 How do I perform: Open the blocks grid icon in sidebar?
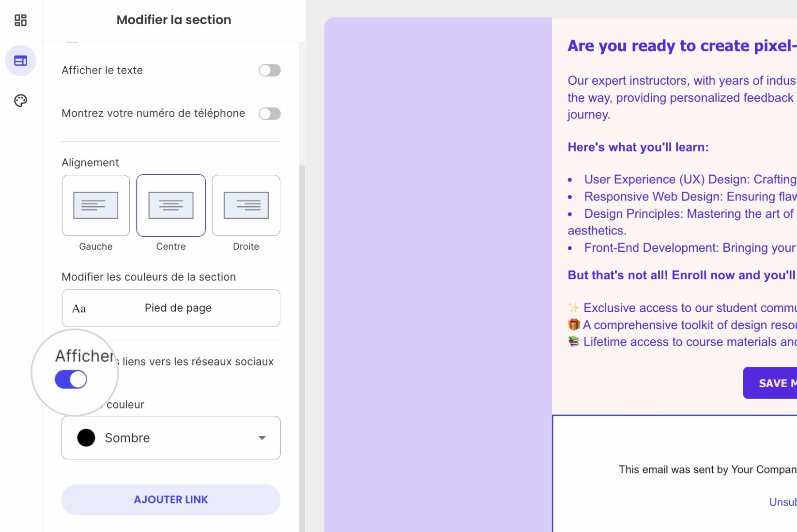pos(20,20)
